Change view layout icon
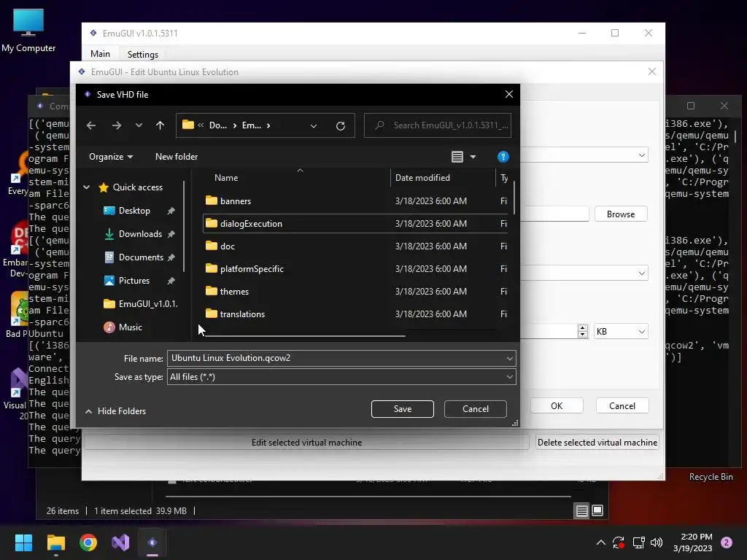Viewport: 747px width, 560px height. (457, 157)
